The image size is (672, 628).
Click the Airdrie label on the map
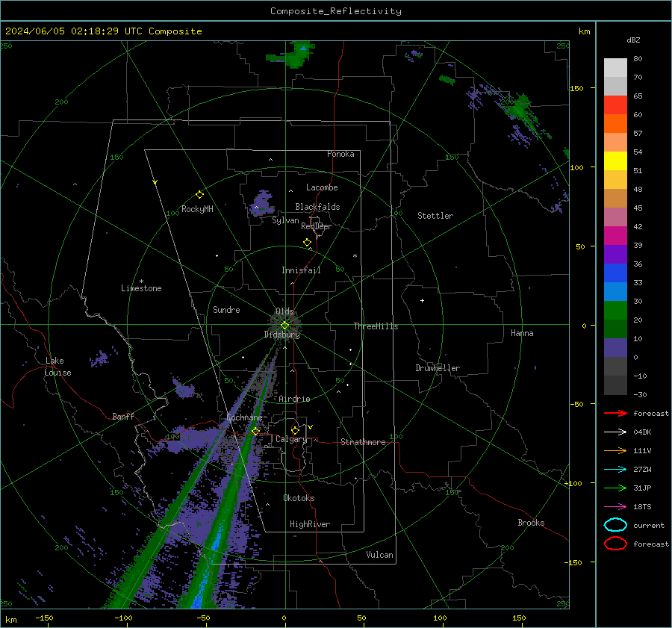coord(294,399)
